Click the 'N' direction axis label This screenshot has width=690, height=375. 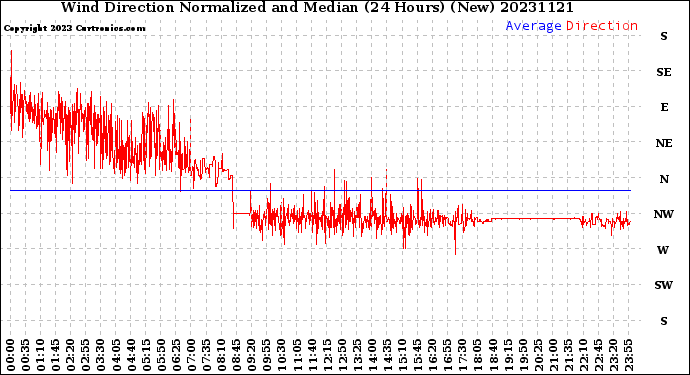(x=664, y=179)
